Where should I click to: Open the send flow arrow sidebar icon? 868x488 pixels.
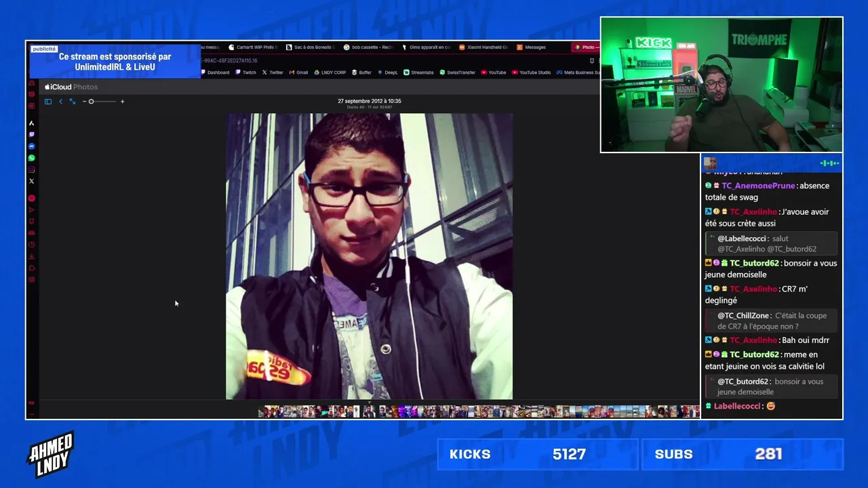31,210
